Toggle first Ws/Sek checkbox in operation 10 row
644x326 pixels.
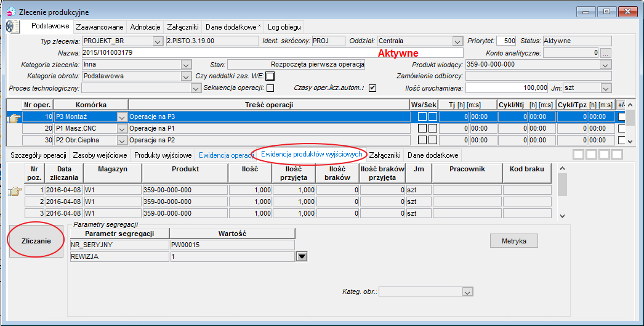(x=422, y=116)
